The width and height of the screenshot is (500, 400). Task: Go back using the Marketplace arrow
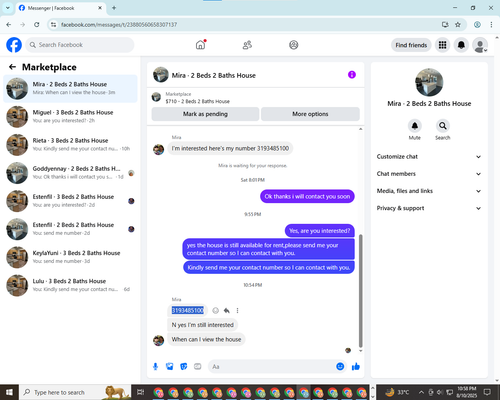[12, 67]
